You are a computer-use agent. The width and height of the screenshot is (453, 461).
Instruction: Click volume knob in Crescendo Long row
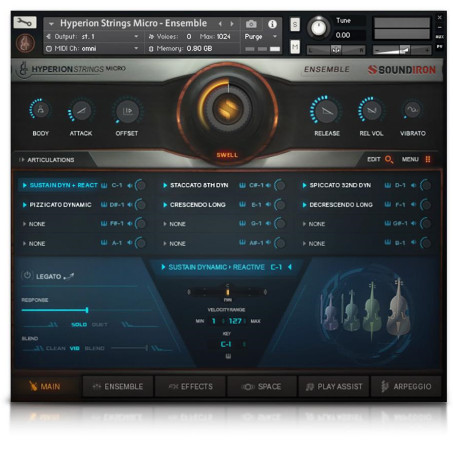click(280, 205)
